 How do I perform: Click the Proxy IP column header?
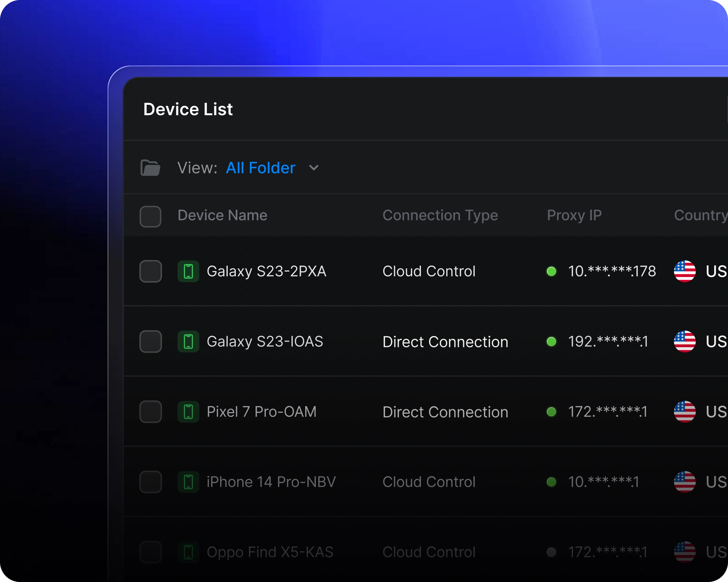pyautogui.click(x=574, y=215)
